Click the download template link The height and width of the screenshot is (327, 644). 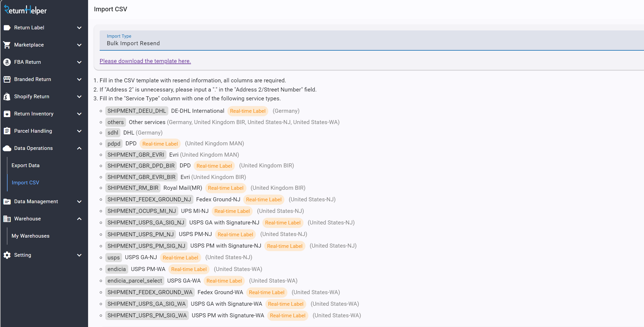coord(145,61)
